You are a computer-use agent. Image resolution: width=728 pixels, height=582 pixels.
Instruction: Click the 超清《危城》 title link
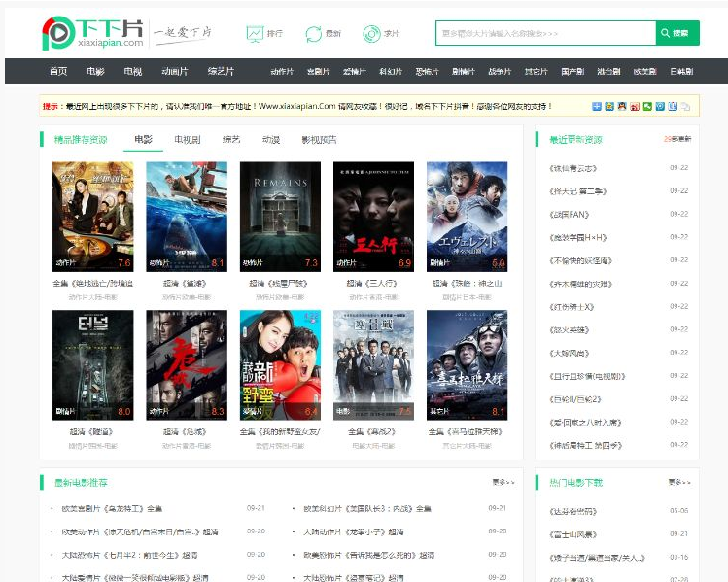point(185,432)
